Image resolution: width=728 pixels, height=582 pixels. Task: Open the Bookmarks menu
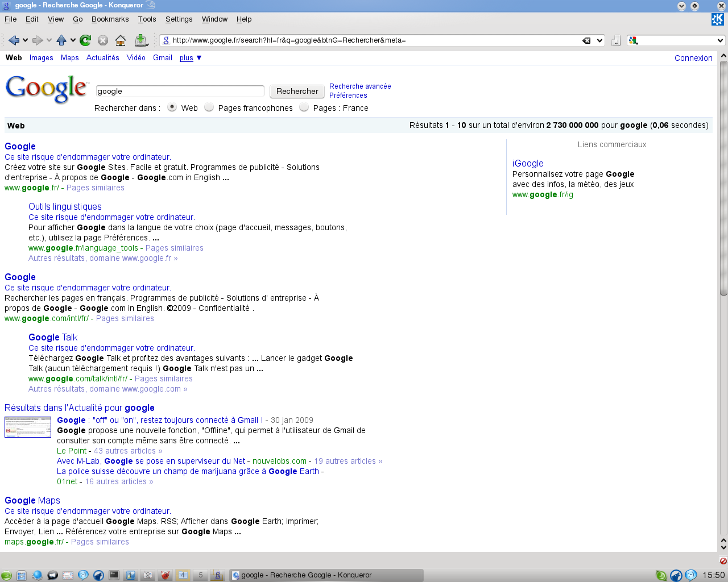tap(110, 19)
